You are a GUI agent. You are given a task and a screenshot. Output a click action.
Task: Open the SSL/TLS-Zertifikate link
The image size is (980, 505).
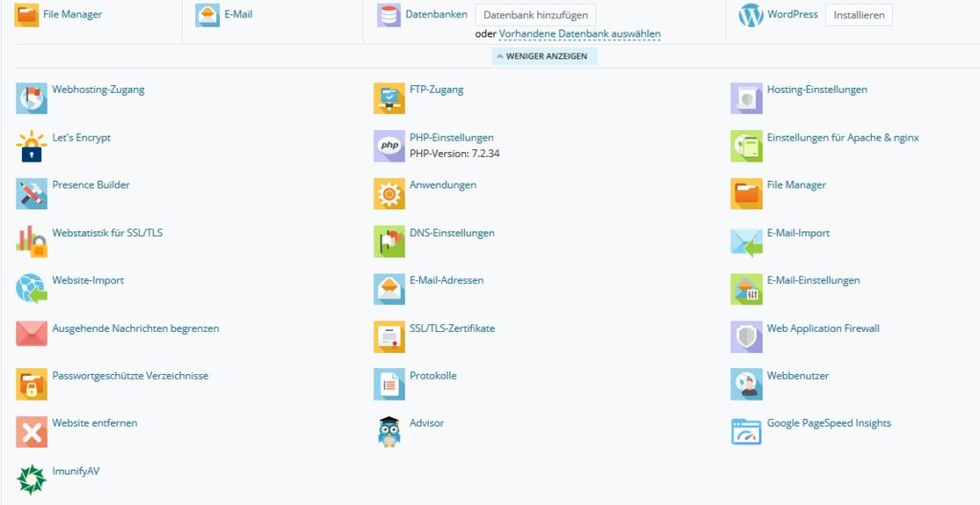click(453, 328)
